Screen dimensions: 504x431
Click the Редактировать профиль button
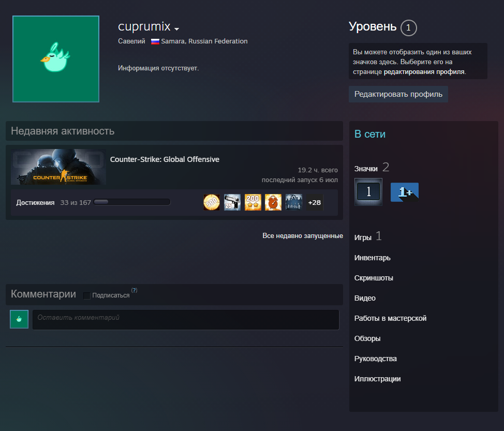[398, 94]
